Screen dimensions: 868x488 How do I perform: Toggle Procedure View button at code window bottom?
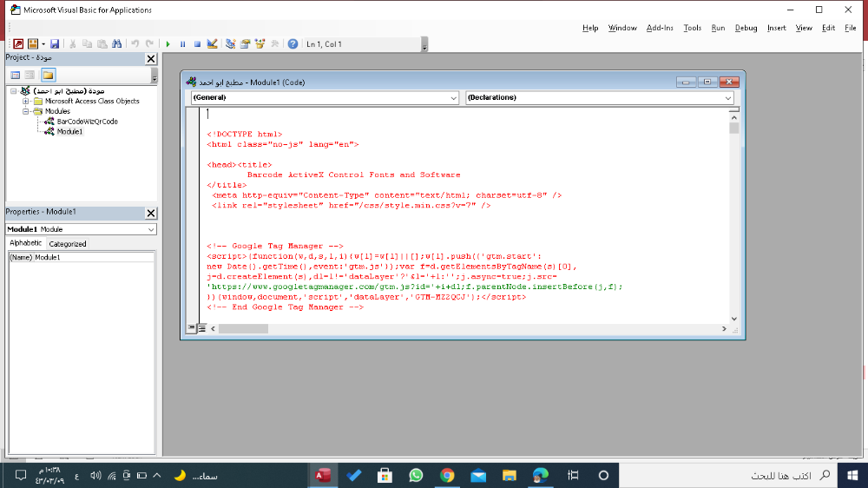(x=192, y=328)
